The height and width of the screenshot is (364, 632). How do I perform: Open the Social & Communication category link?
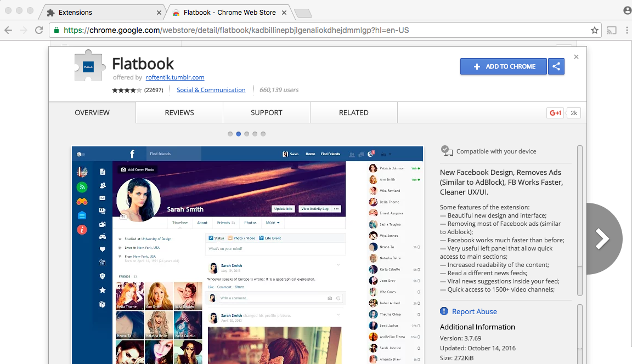211,90
